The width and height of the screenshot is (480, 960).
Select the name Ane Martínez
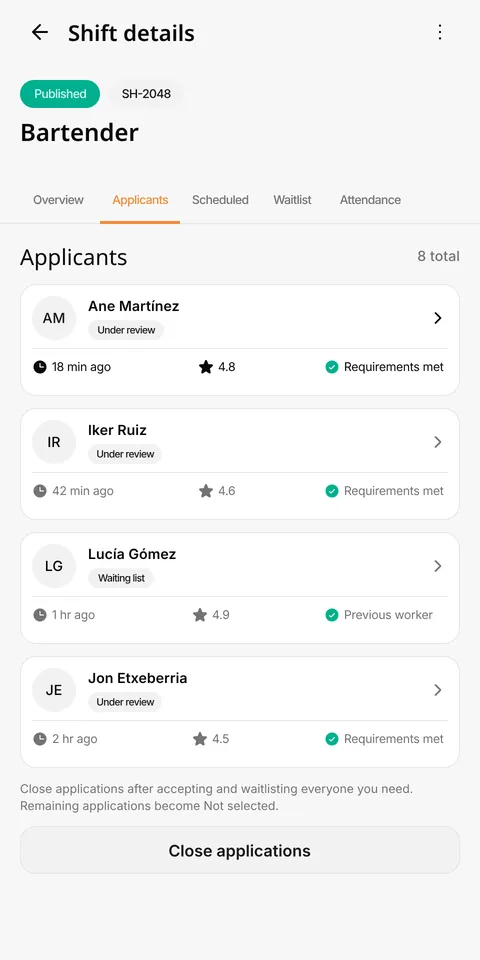pos(133,306)
